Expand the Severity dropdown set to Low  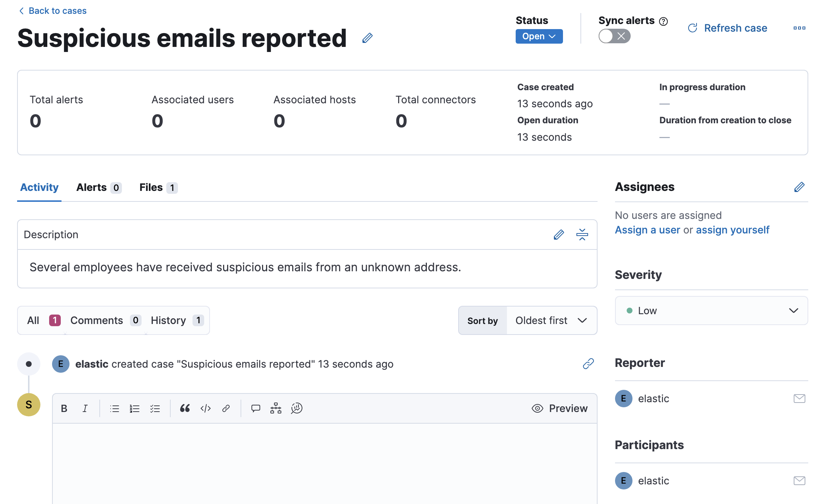pos(711,311)
